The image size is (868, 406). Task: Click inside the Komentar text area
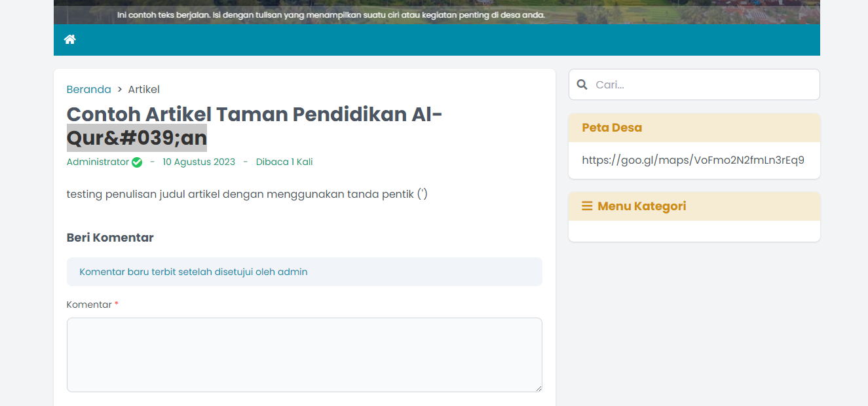(x=304, y=354)
